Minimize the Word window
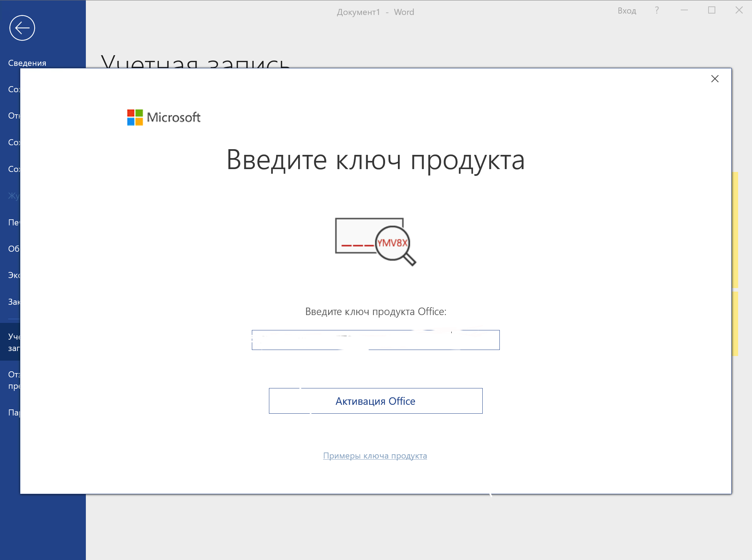The height and width of the screenshot is (560, 752). coord(684,10)
